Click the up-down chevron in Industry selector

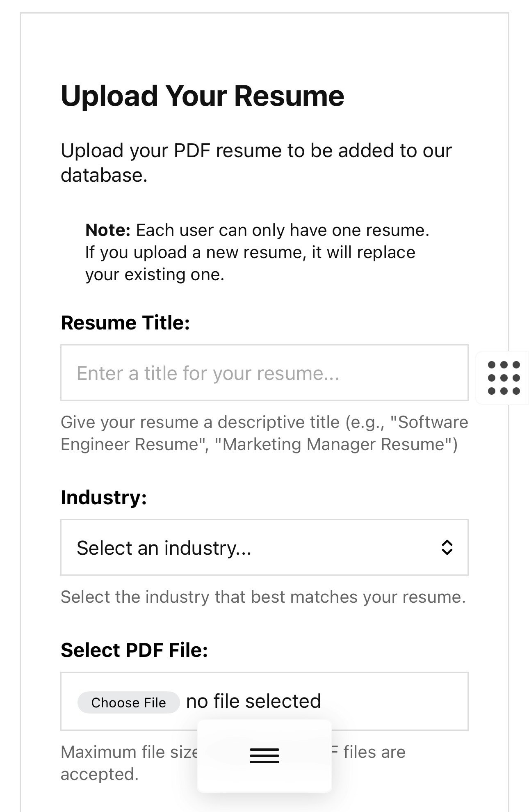coord(447,547)
